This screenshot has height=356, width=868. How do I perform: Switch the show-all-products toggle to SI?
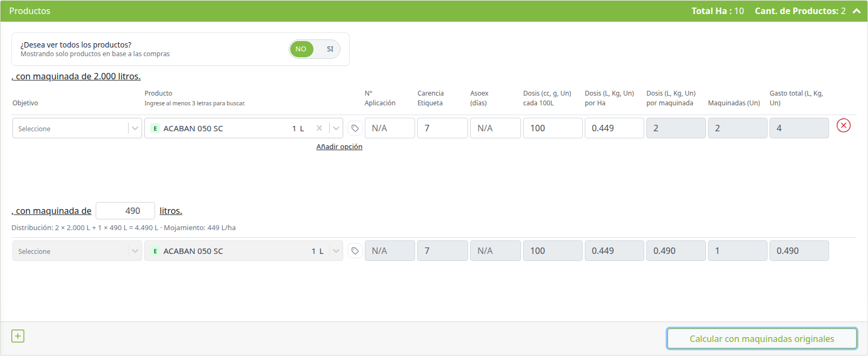pyautogui.click(x=330, y=49)
